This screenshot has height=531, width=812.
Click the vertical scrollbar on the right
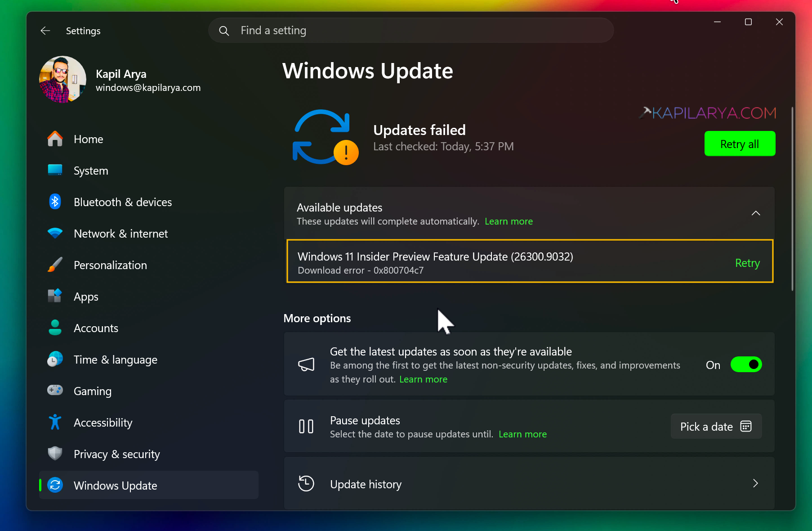792,199
